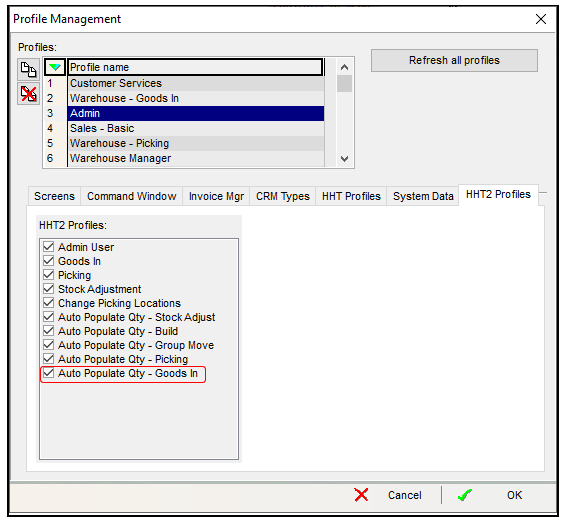The width and height of the screenshot is (571, 525).
Task: Disable Stock Adjustment checkbox
Action: click(x=48, y=289)
